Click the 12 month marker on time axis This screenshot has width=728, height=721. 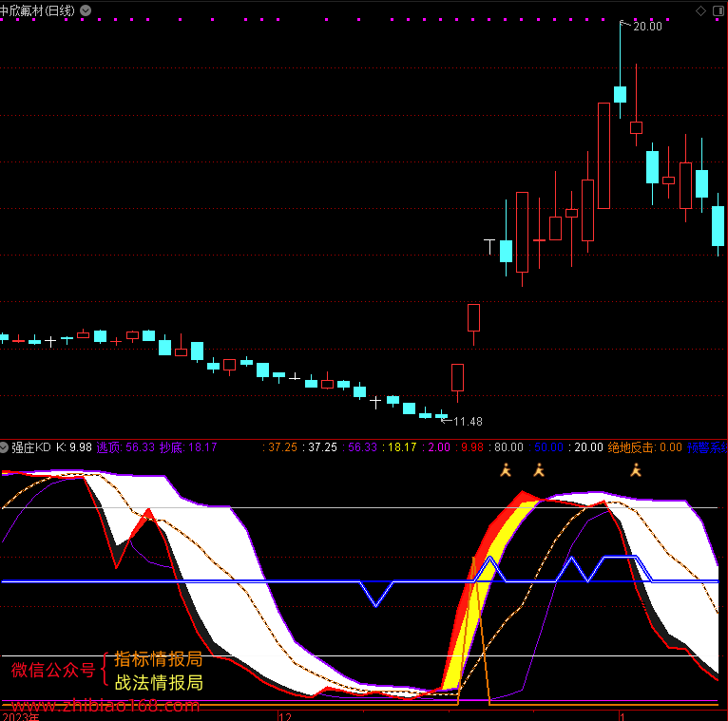[x=285, y=716]
